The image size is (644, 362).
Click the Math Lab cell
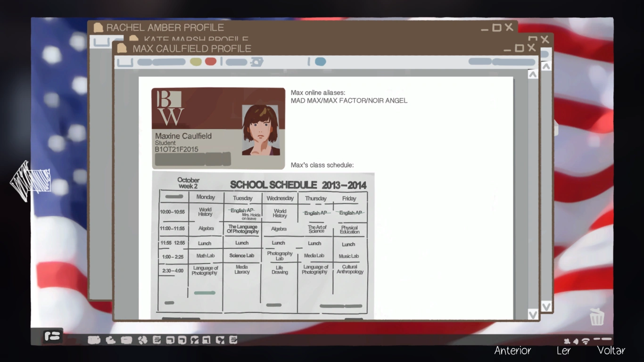tap(206, 256)
